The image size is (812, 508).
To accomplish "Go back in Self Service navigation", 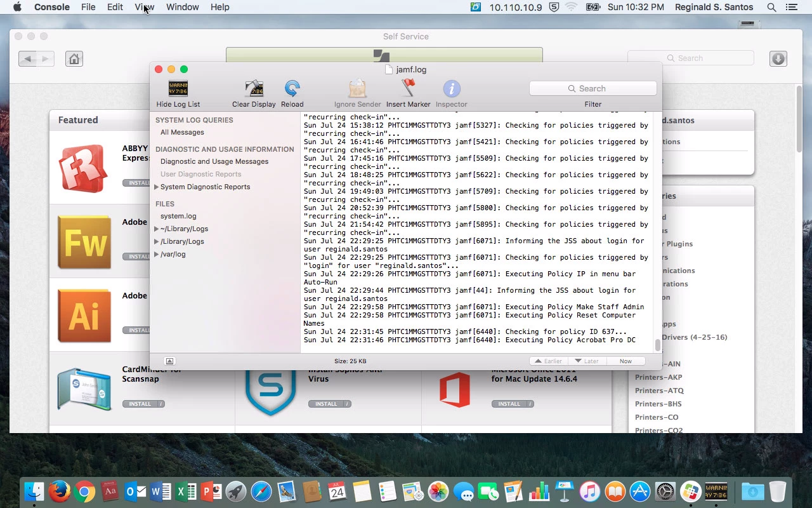I will tap(27, 59).
